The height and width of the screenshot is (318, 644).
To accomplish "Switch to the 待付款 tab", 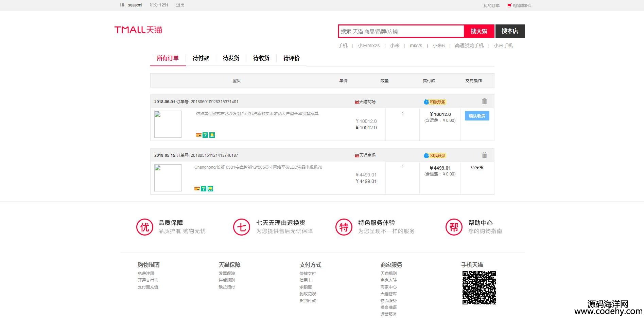I will (201, 58).
